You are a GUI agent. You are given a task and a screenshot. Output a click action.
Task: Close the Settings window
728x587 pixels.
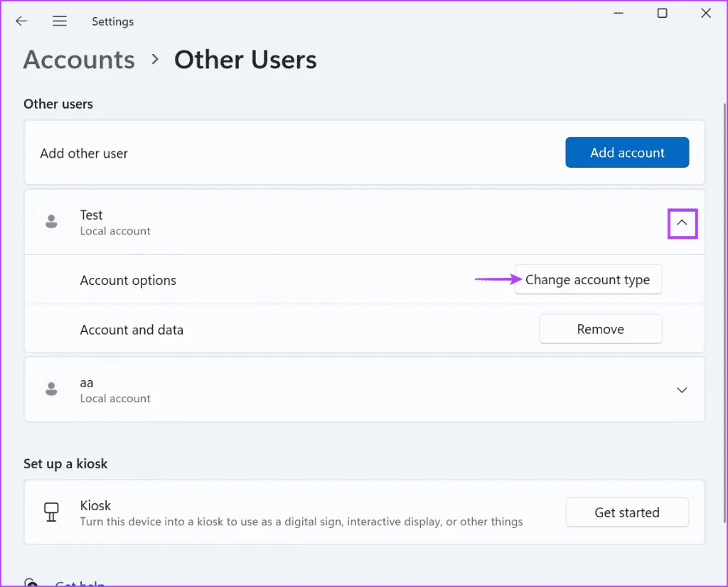pos(705,14)
